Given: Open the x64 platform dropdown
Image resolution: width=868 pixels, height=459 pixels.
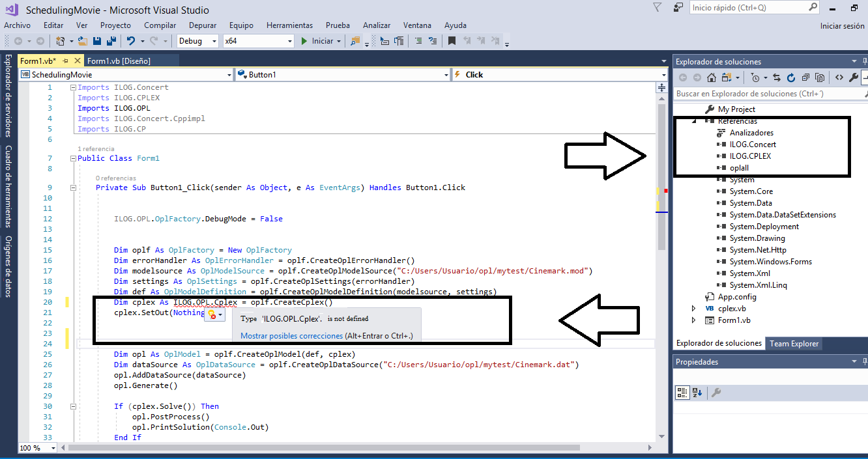Looking at the screenshot, I should tap(290, 41).
